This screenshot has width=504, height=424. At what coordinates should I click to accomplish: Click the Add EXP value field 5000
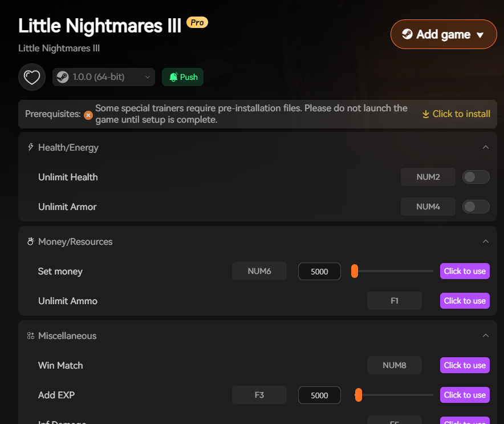click(x=319, y=395)
